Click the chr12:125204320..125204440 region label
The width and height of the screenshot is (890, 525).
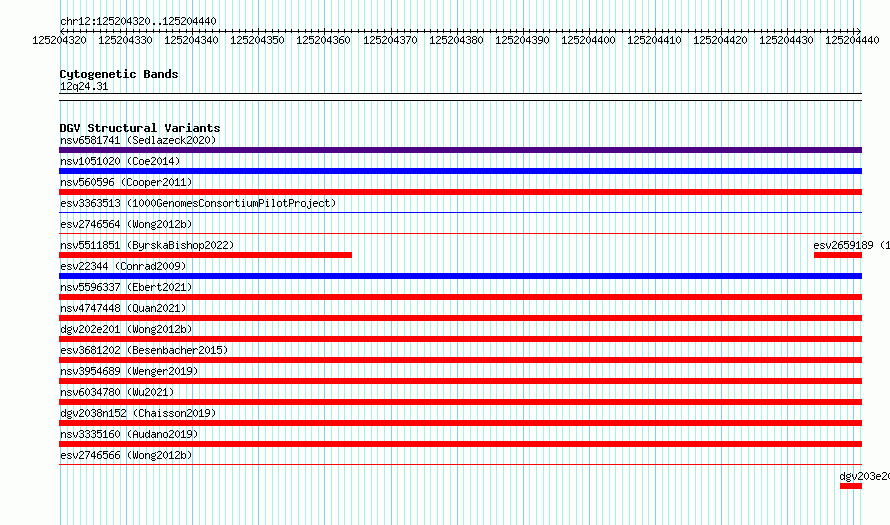coord(138,21)
